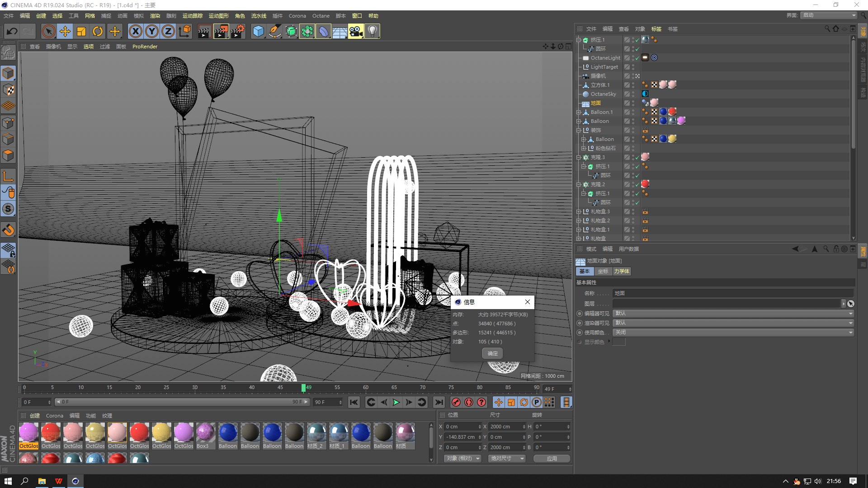Click the 显示颜色 color swatch
This screenshot has width=868, height=488.
619,342
